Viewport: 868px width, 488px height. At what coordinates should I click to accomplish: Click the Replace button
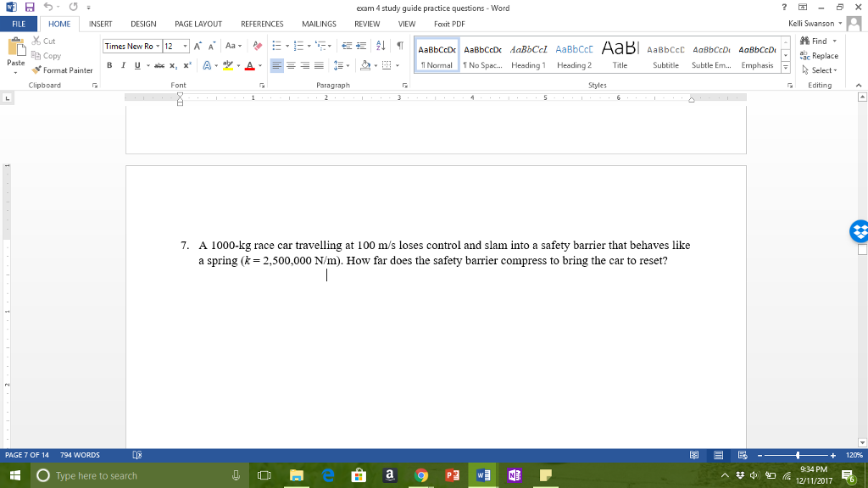pos(820,56)
